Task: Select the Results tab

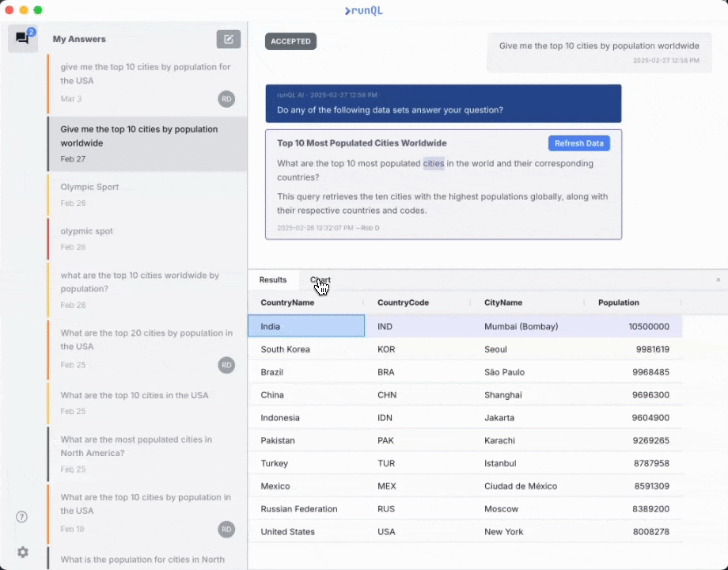Action: coord(273,279)
